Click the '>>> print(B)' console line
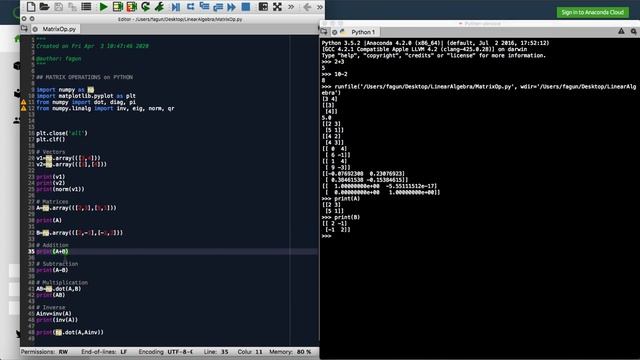The image size is (640, 360). (341, 218)
